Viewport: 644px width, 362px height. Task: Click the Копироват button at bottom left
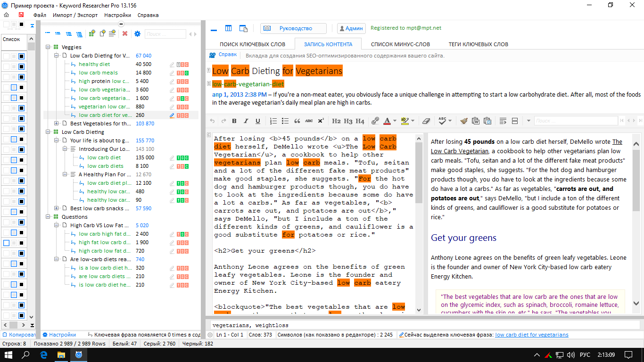[19, 335]
